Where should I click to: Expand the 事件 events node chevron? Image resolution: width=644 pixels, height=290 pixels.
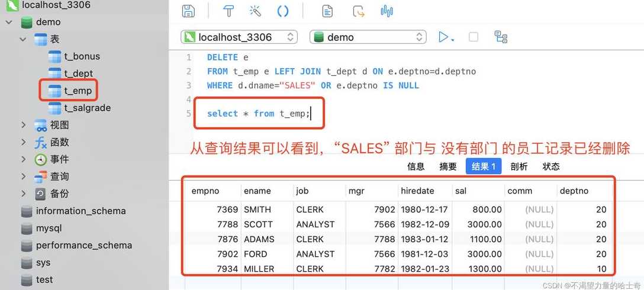point(24,159)
